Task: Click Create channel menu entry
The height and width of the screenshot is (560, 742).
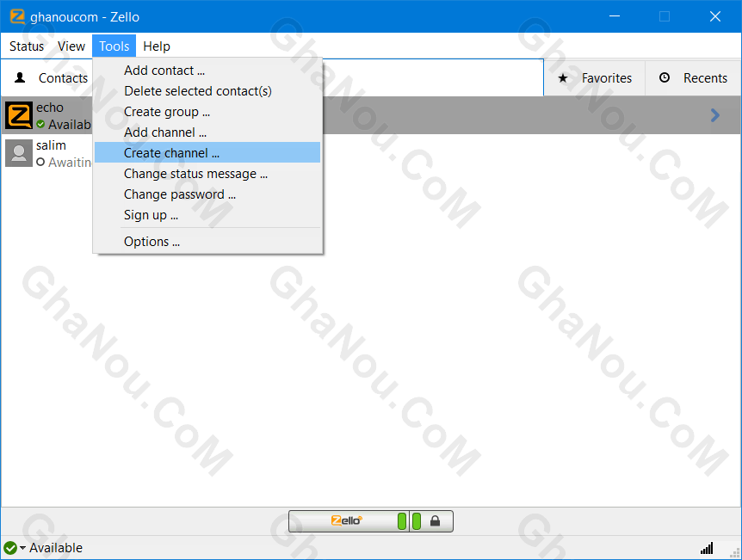Action: [x=207, y=153]
